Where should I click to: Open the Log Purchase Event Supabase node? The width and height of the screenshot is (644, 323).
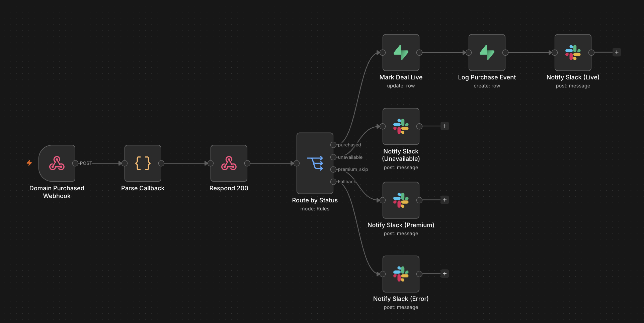487,53
